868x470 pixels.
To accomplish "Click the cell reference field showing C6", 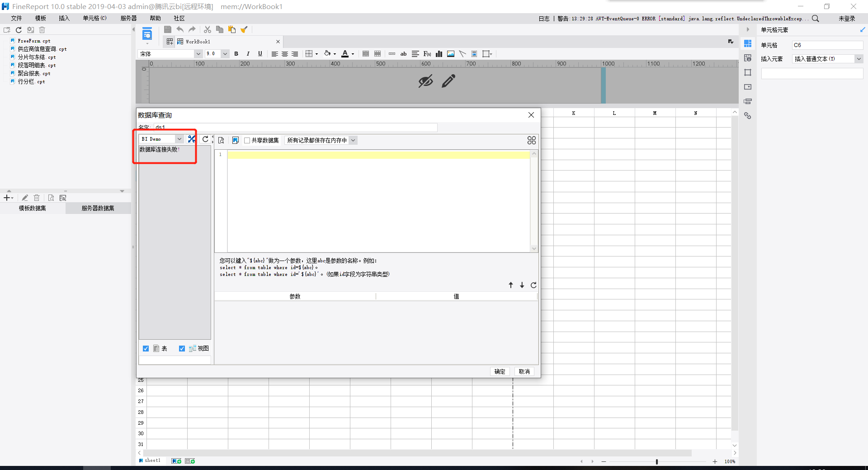I will tap(827, 45).
